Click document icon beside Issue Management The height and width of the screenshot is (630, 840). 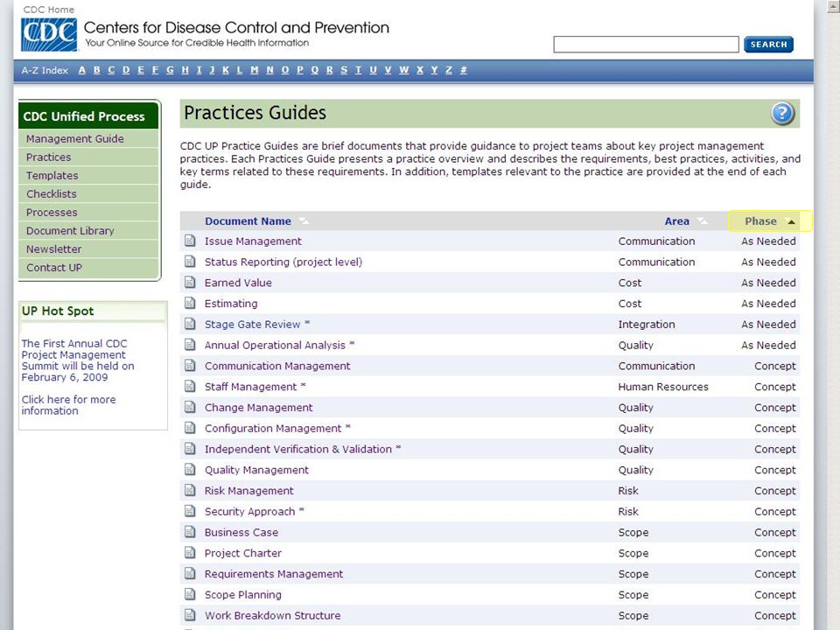point(190,241)
